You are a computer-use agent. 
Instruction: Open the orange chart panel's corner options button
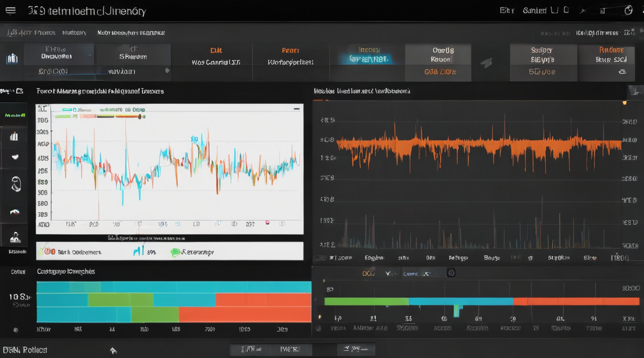636,91
